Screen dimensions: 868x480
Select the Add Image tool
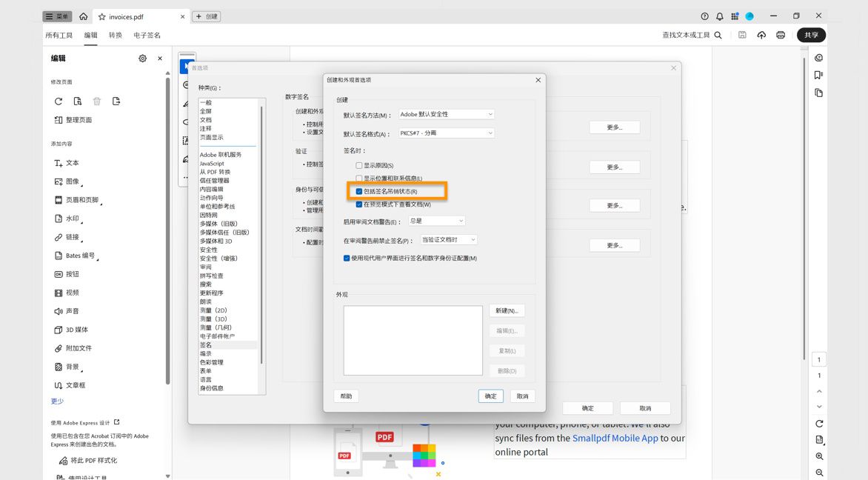coord(67,181)
